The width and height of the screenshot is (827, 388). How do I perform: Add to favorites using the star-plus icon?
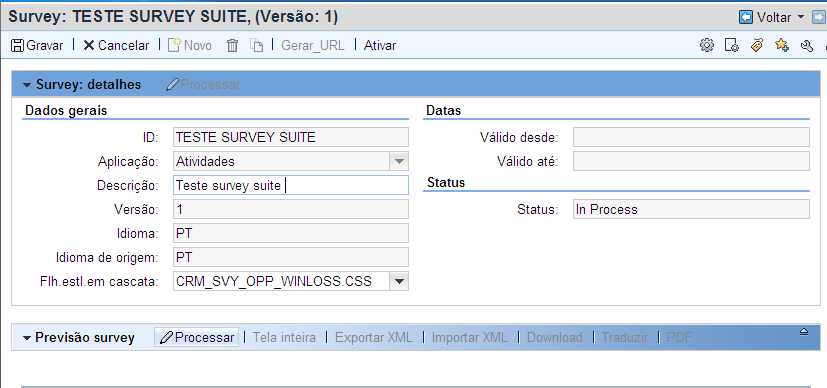782,45
